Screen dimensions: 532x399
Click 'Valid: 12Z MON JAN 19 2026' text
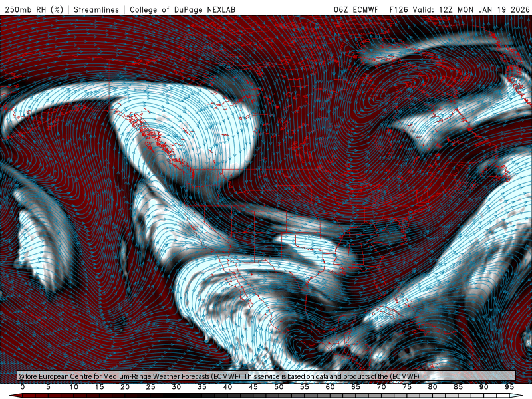click(x=471, y=9)
